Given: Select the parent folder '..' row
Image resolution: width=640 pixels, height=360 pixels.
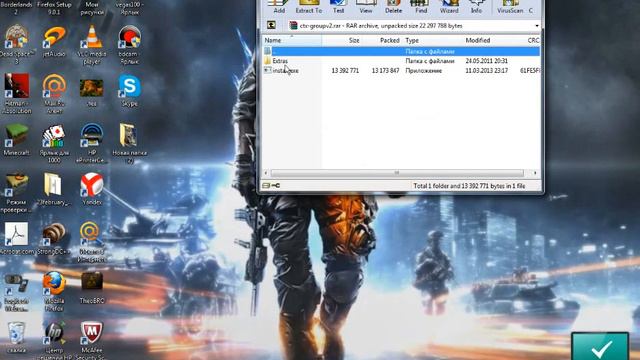Looking at the screenshot, I should pyautogui.click(x=401, y=51).
